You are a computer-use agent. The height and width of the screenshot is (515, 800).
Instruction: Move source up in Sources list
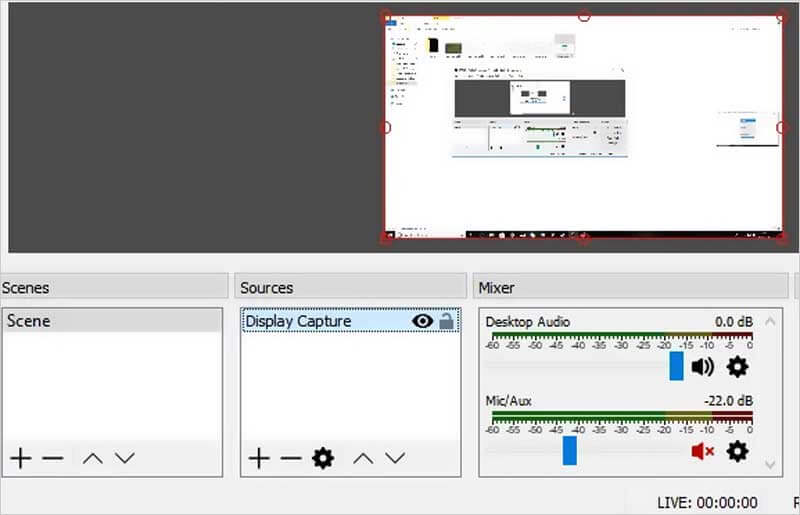(363, 458)
